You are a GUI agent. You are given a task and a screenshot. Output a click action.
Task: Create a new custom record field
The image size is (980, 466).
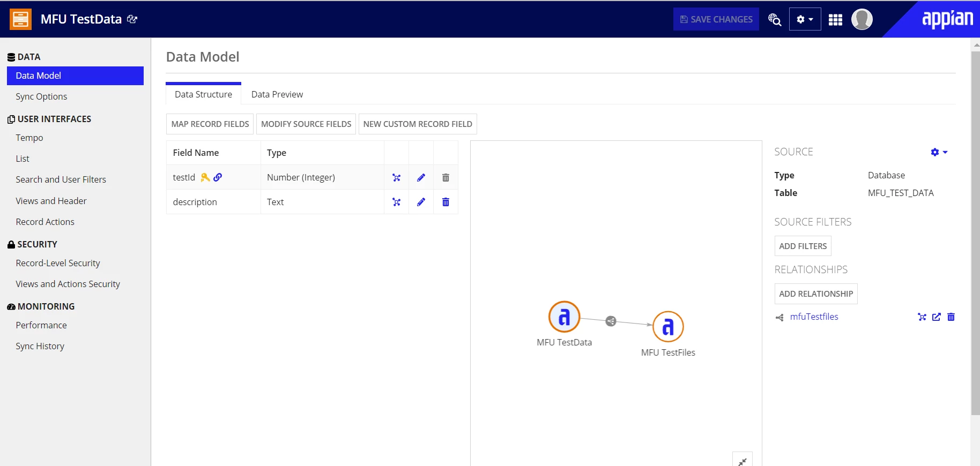tap(418, 124)
